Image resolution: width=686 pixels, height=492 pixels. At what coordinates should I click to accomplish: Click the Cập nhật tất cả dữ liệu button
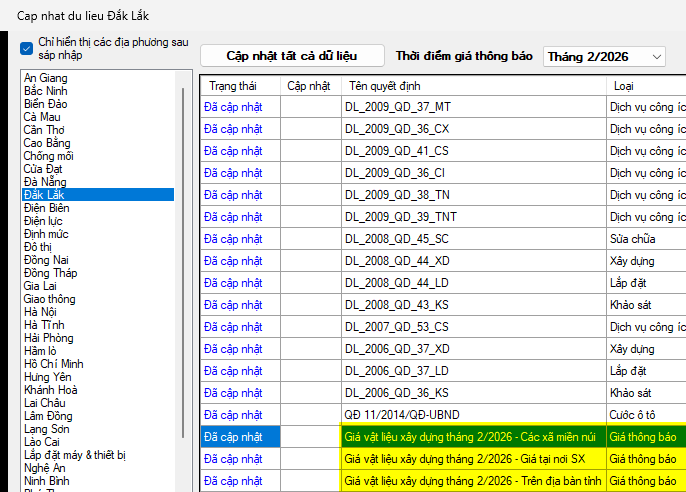[x=291, y=56]
